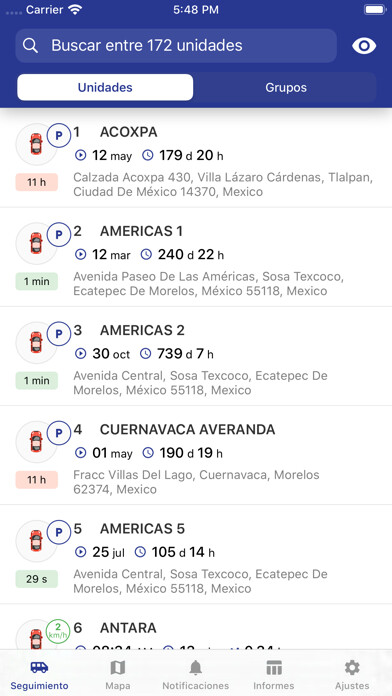Screen dimensions: 392x696
Task: Open the Ajustes gear icon
Action: (352, 667)
